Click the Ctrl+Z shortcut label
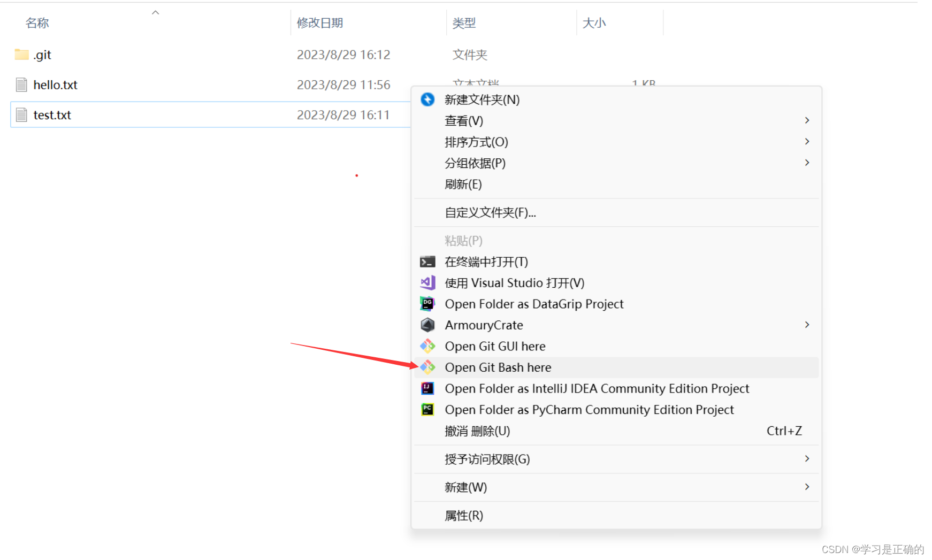932x560 pixels. [x=784, y=431]
